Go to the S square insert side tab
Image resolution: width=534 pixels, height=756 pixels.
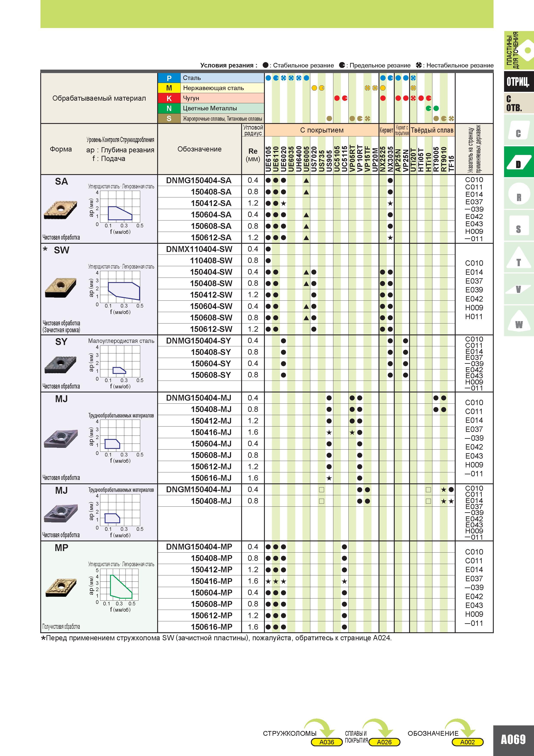pos(518,226)
